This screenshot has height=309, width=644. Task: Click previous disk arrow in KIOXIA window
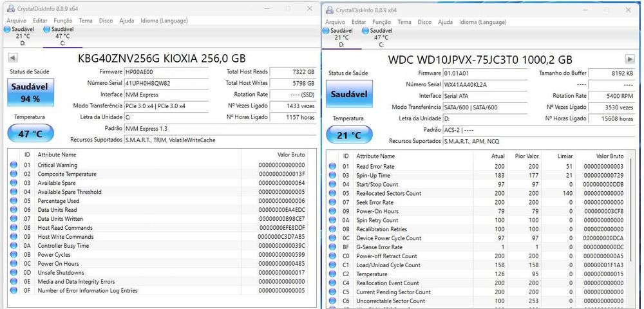point(12,58)
